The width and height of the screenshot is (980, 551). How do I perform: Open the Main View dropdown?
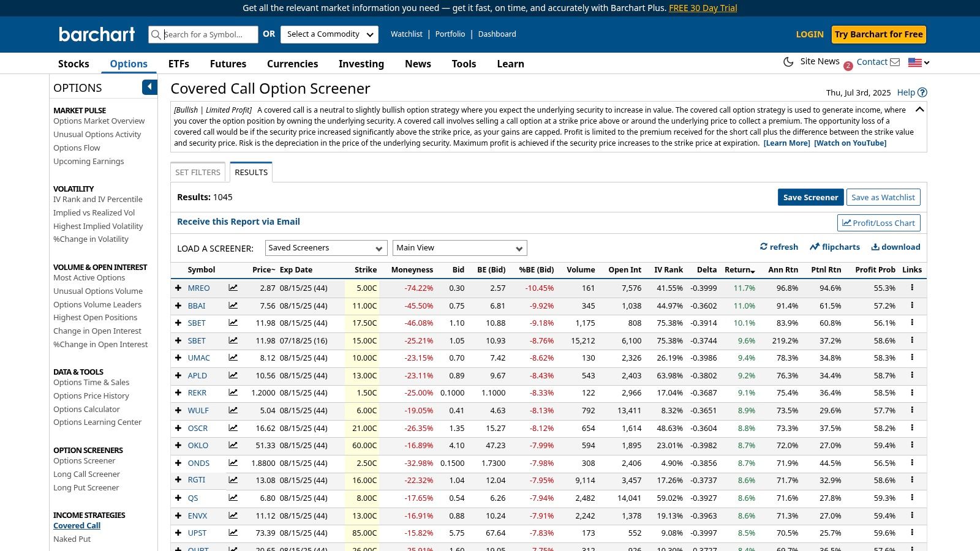459,248
